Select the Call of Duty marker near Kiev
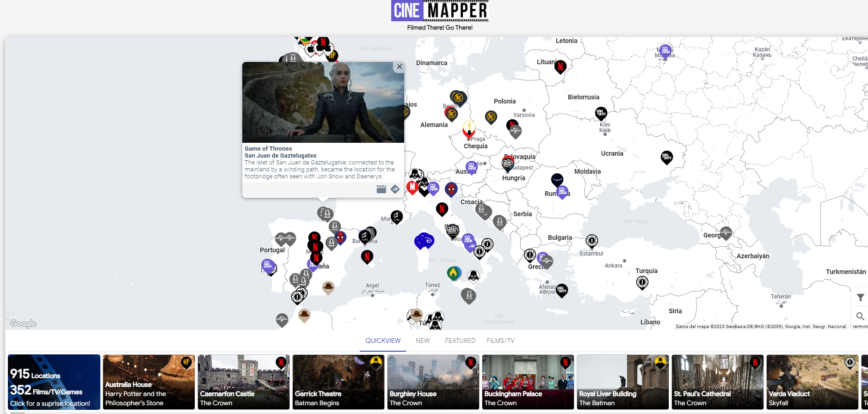The width and height of the screenshot is (868, 414). point(601,113)
